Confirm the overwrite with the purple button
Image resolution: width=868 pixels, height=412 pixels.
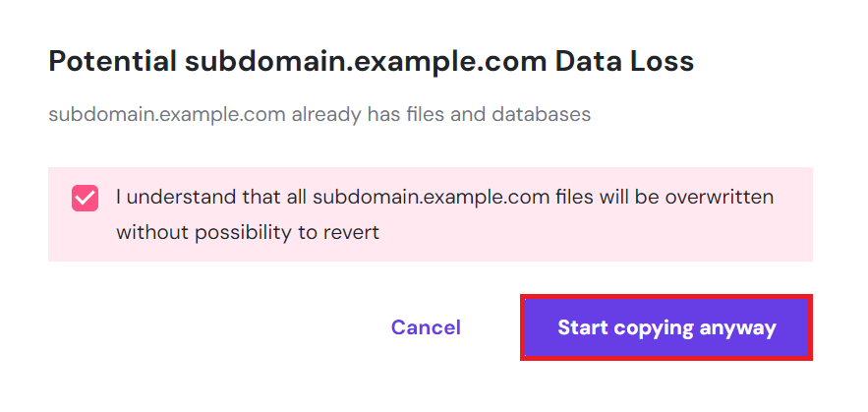click(x=666, y=327)
